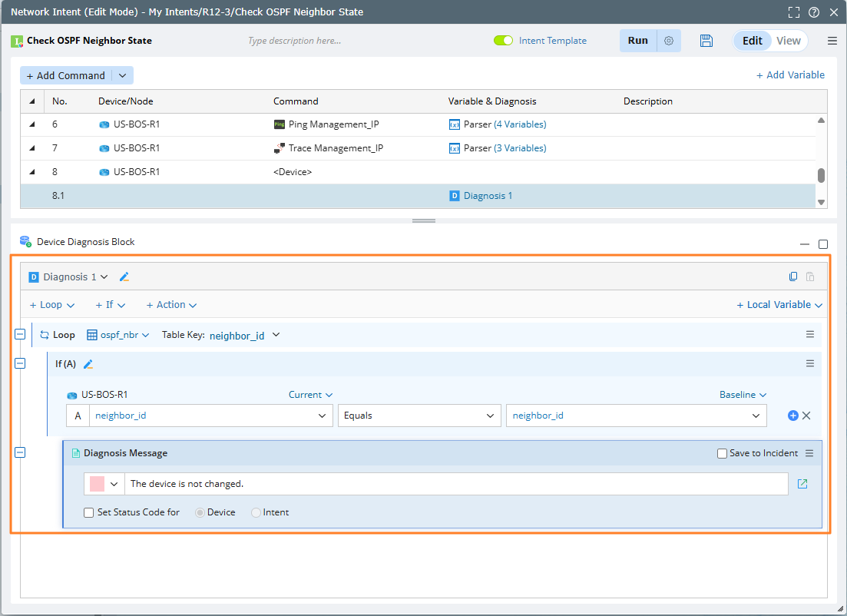Open run settings gear icon
The image size is (847, 616).
[669, 41]
